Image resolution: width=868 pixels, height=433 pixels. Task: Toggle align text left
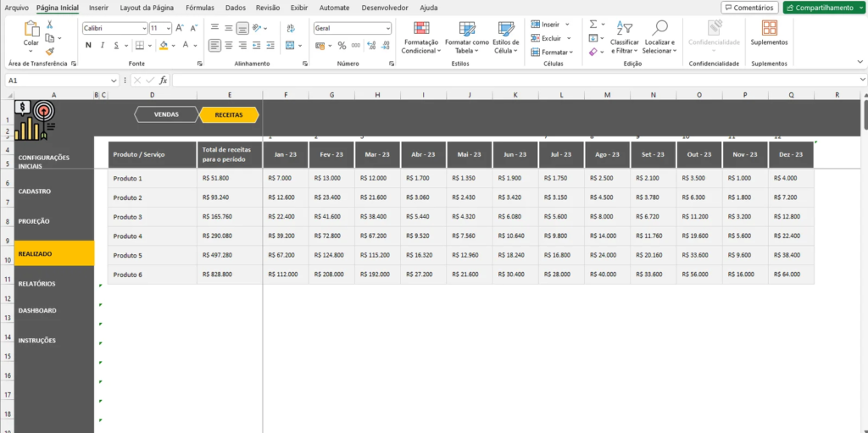pos(214,46)
